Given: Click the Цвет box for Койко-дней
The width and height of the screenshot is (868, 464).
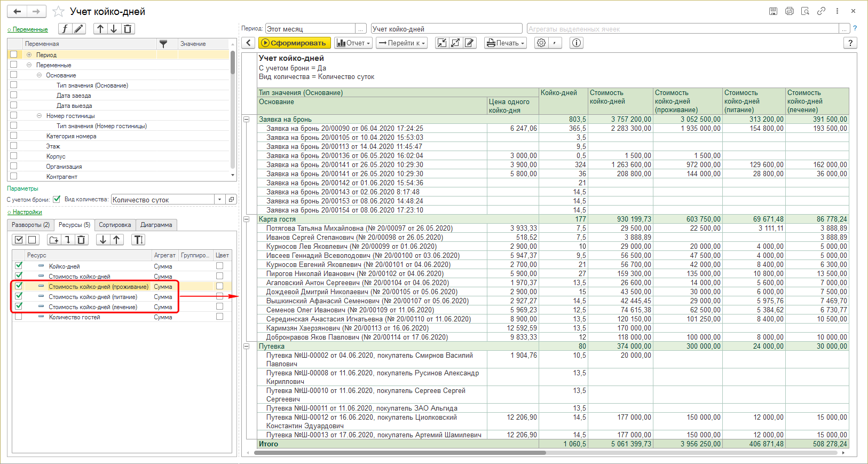Looking at the screenshot, I should coord(219,266).
